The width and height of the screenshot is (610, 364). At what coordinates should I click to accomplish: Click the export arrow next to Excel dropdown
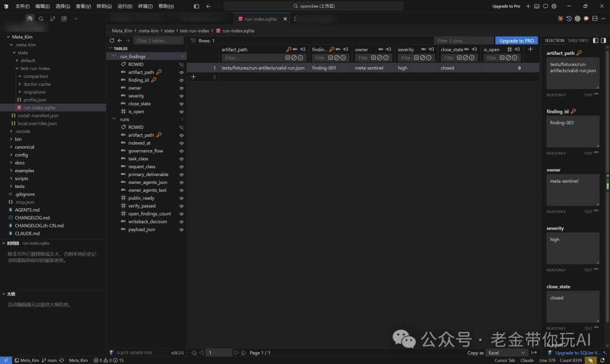pos(534,353)
